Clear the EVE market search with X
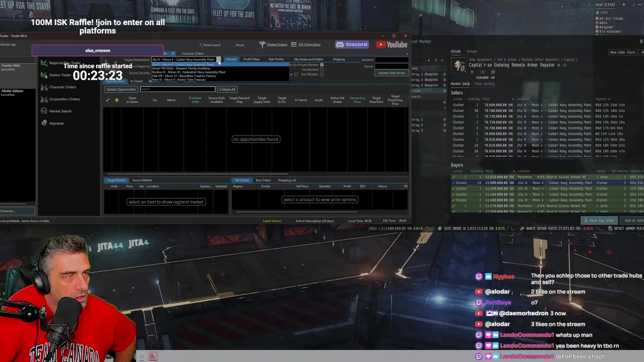The height and width of the screenshot is (362, 644). [429, 60]
